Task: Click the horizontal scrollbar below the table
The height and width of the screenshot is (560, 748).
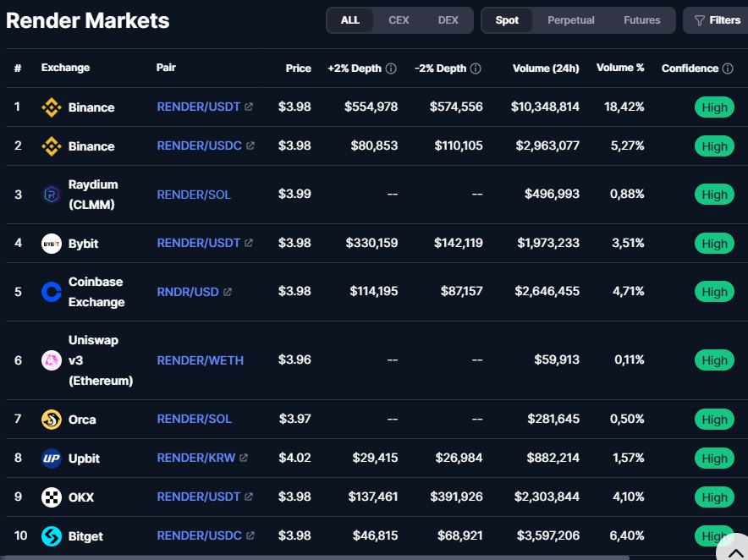Action: coord(315,557)
